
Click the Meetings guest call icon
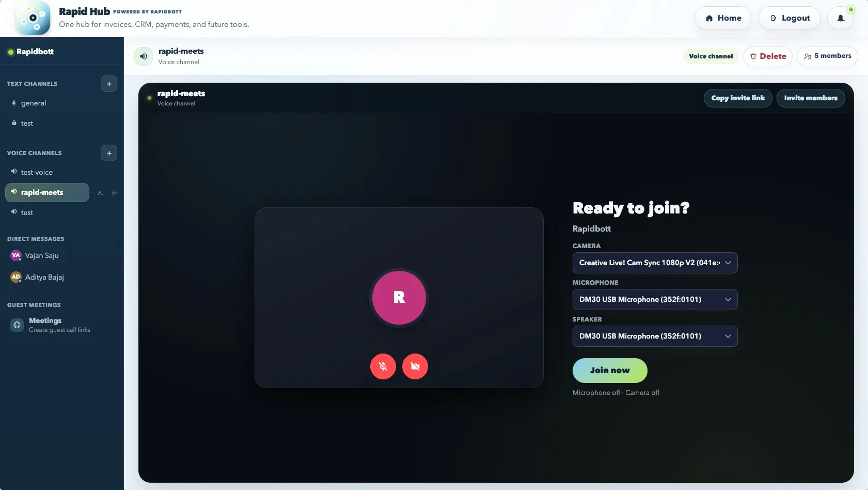point(17,325)
